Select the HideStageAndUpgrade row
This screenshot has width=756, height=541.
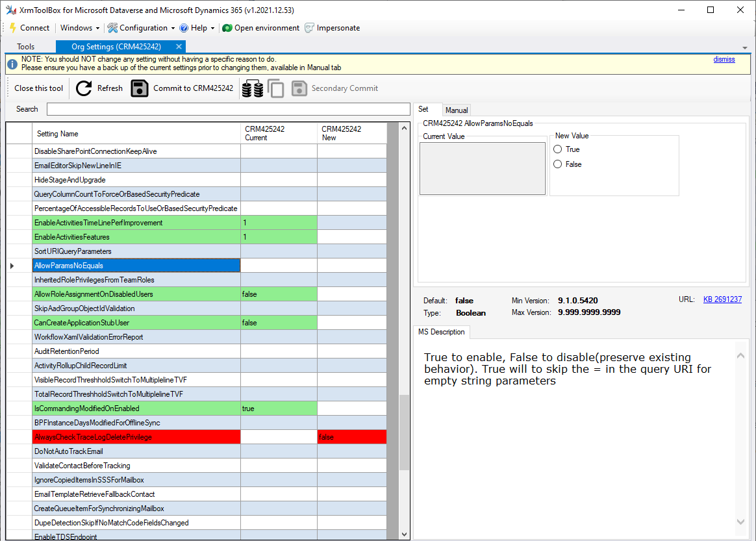tap(196, 180)
